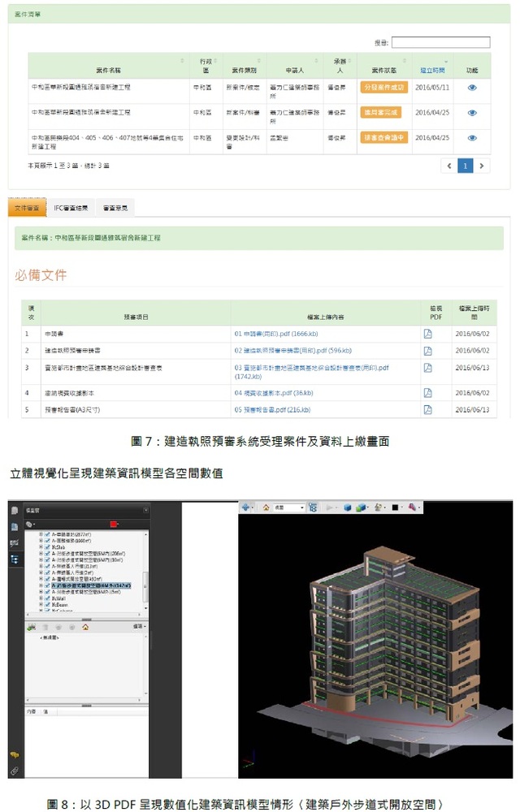
Task: Click the home default view icon
Action: tap(266, 508)
